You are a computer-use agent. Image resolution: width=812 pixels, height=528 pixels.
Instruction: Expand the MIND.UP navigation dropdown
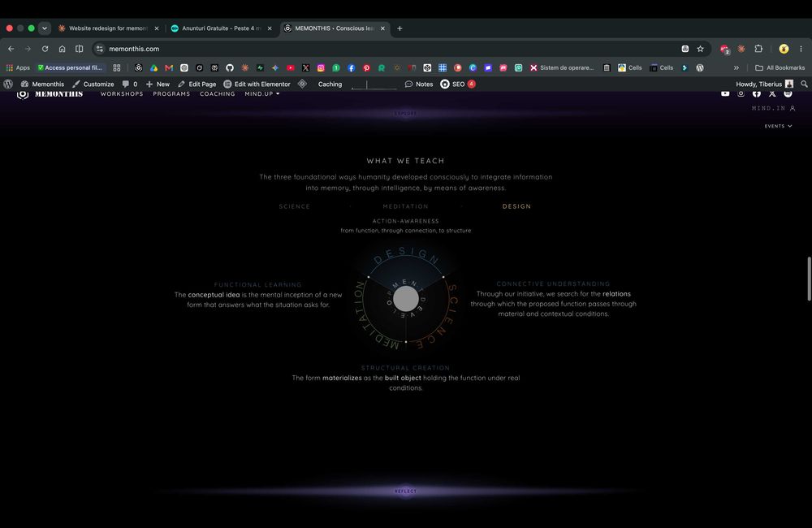click(262, 93)
